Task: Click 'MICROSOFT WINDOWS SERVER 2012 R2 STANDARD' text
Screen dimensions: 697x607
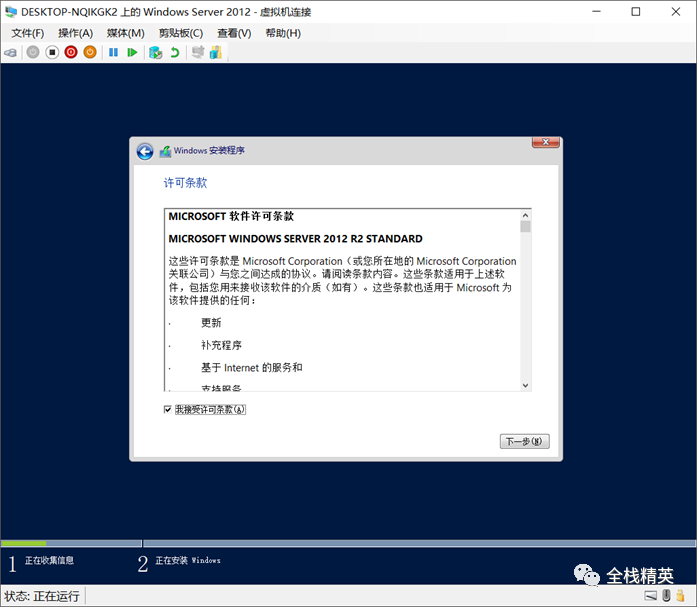Action: pos(296,239)
